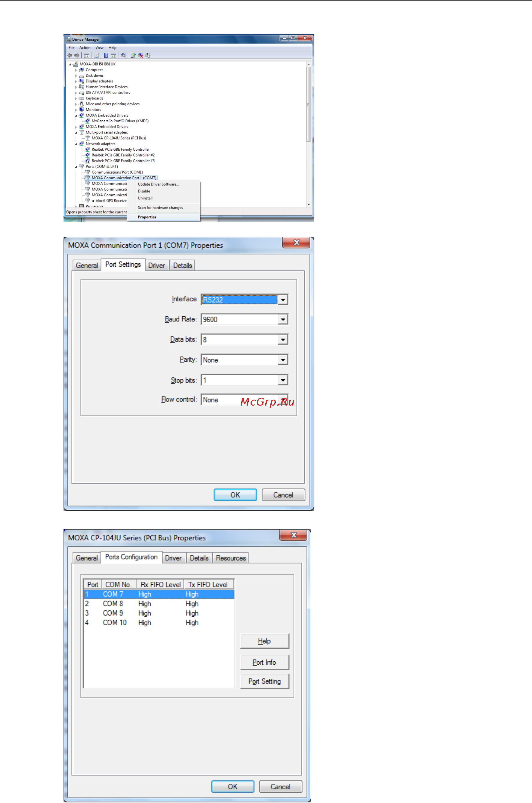Choose Update Driver Software in context menu

[164, 184]
